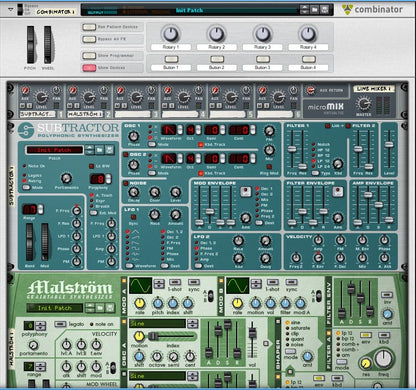Click the Malström patch select arrows
The image size is (416, 390).
click(x=90, y=308)
